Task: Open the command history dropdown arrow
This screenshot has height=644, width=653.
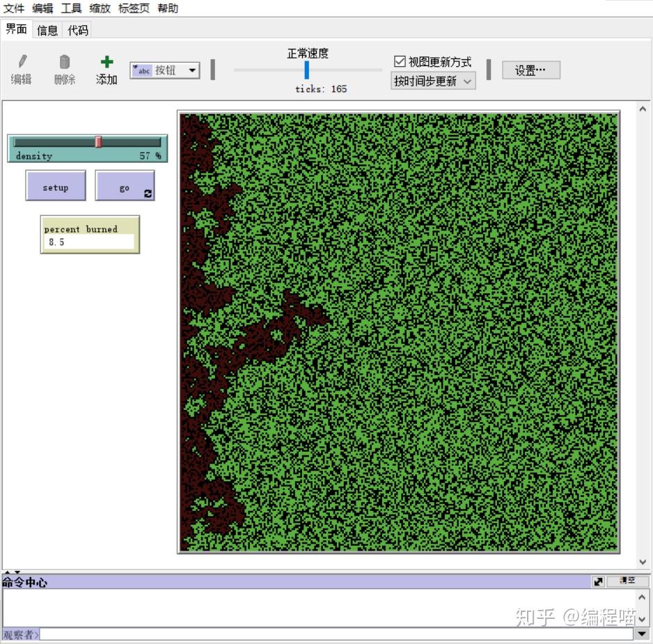Action: click(642, 634)
